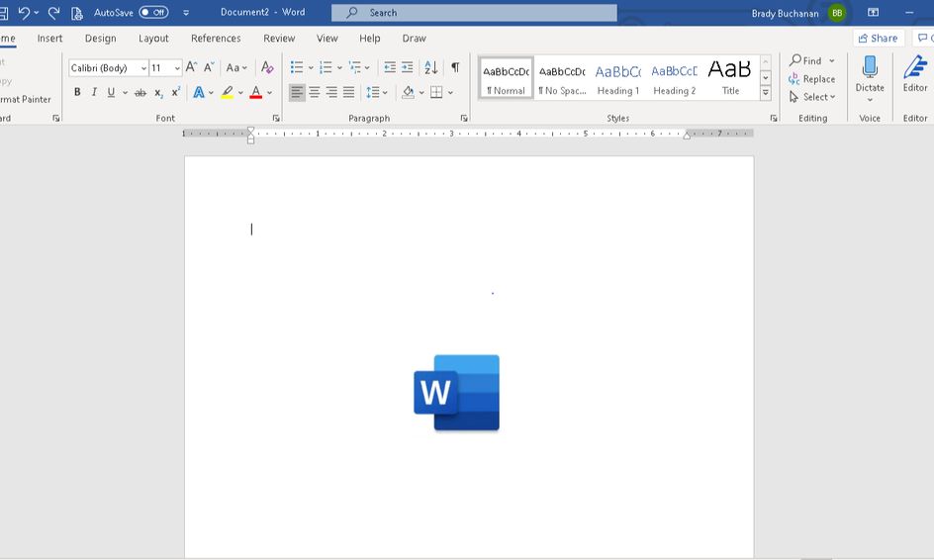Open text highlight color dropdown arrow

(240, 92)
